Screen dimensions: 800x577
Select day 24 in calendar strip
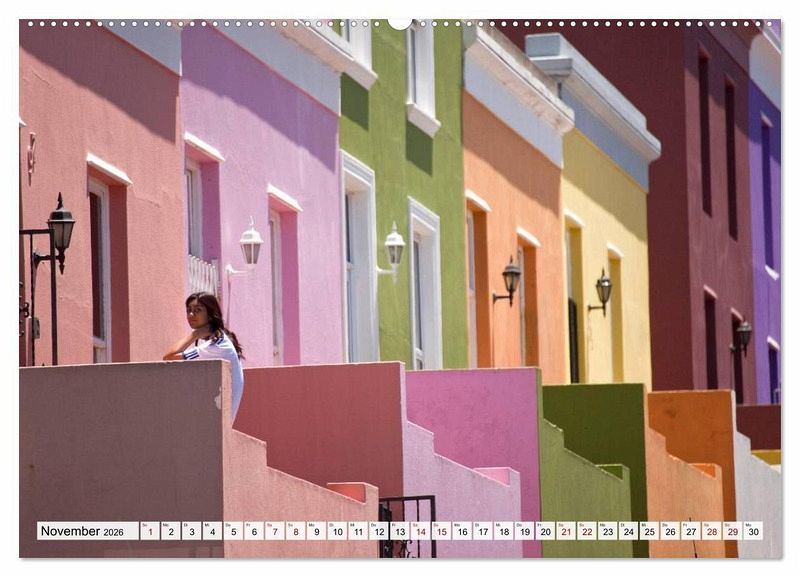[629, 531]
